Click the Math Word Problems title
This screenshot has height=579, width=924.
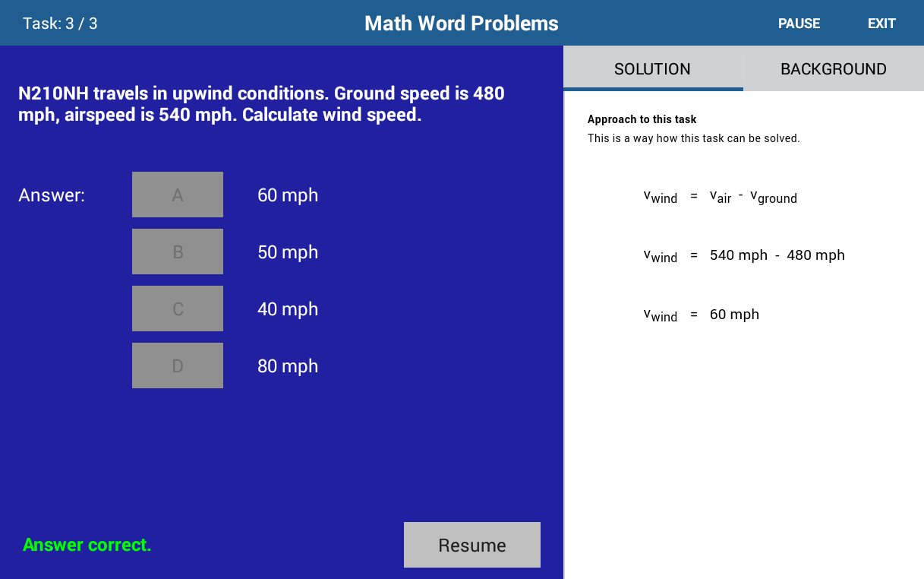click(x=462, y=24)
